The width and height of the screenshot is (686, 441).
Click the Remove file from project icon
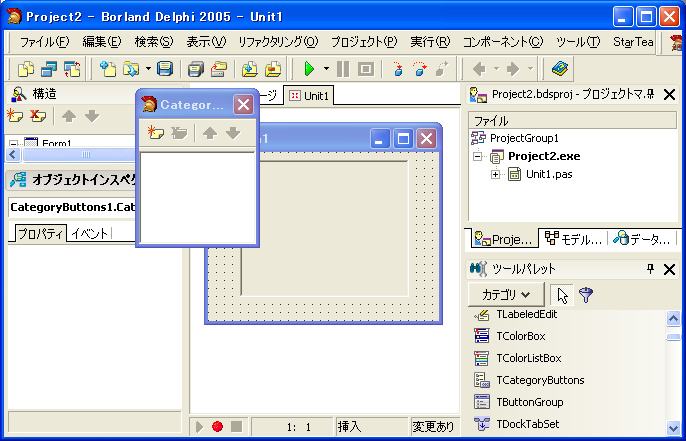click(x=273, y=69)
